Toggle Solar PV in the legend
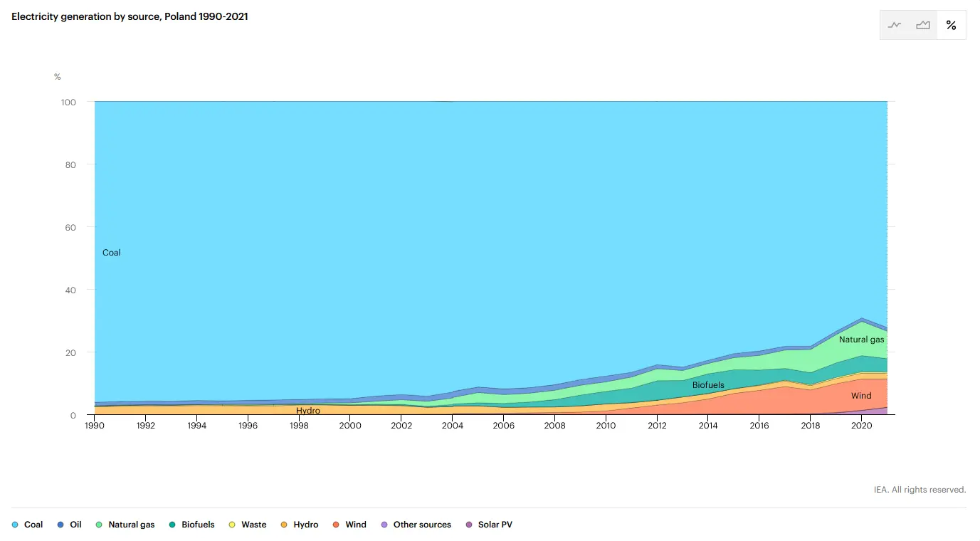The width and height of the screenshot is (980, 541). coord(489,525)
